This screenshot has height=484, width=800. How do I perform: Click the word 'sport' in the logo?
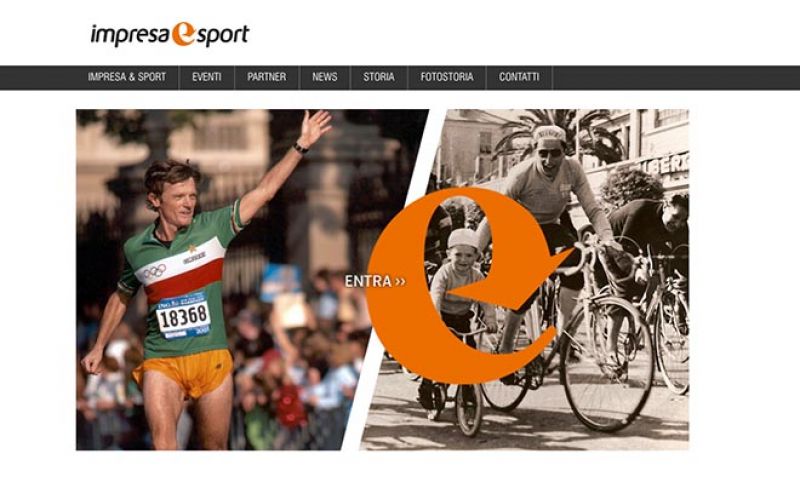pyautogui.click(x=222, y=36)
